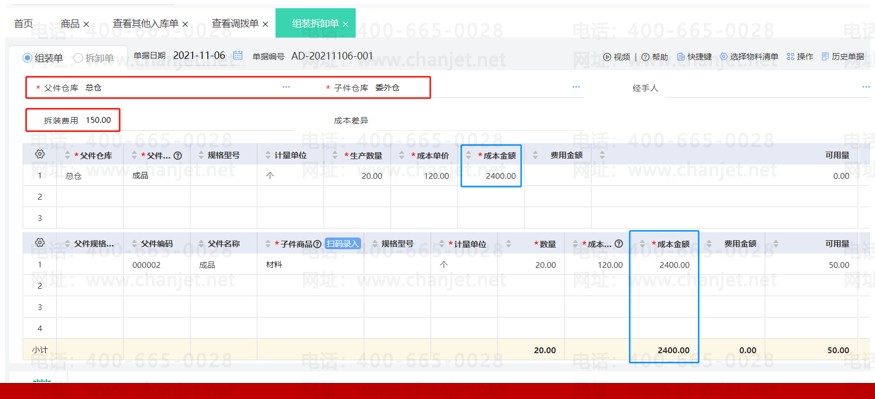Click the help icon beside 子件商品 header
The image size is (875, 399).
pyautogui.click(x=317, y=244)
